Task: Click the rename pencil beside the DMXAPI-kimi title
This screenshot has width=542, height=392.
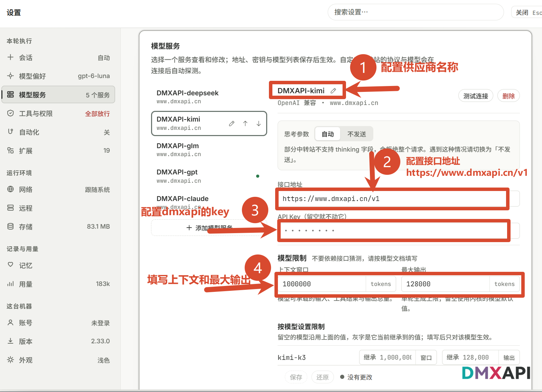Action: (333, 91)
